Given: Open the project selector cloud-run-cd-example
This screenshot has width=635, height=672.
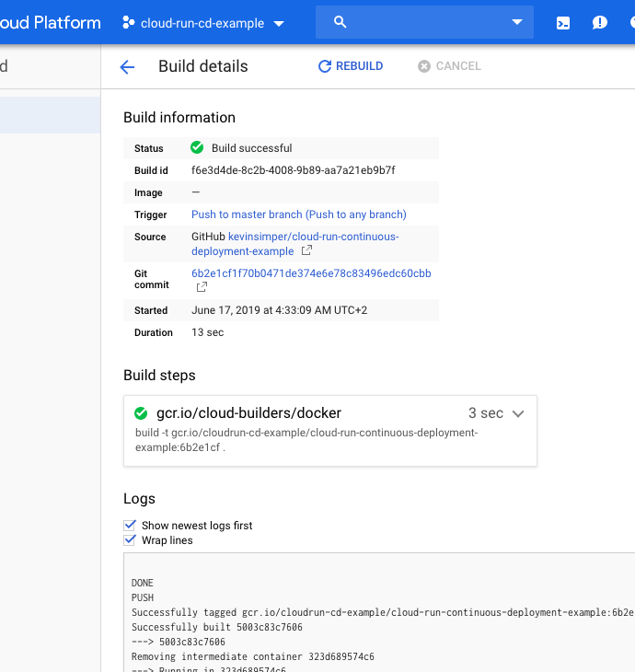Looking at the screenshot, I should (203, 23).
